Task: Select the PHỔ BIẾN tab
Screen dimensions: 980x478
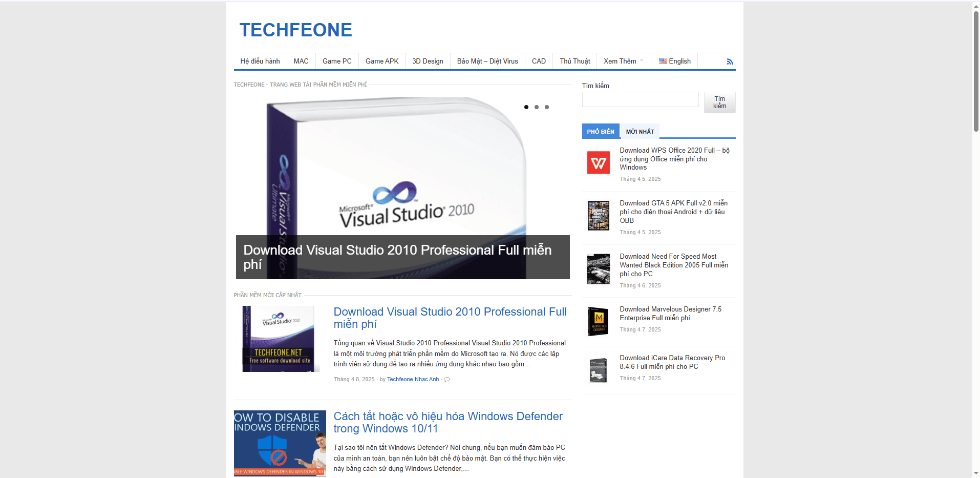Action: point(600,132)
